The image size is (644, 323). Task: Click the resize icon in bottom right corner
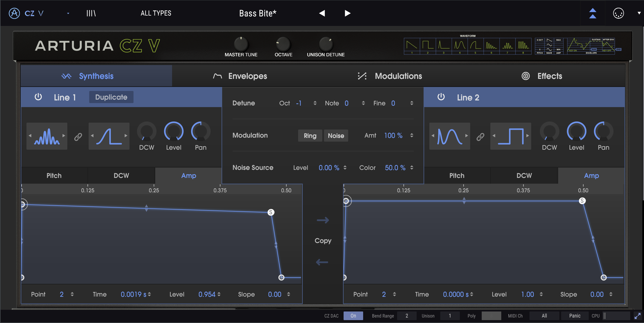tap(637, 316)
